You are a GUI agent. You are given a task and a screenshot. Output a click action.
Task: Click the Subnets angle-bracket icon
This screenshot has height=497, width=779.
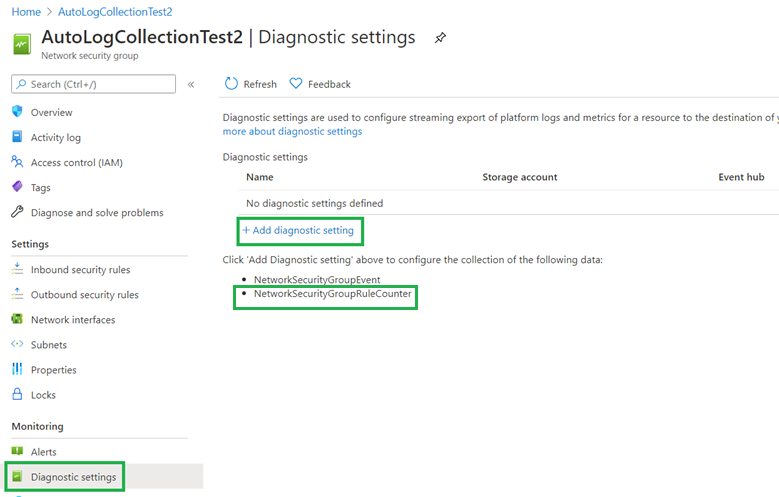click(x=17, y=343)
